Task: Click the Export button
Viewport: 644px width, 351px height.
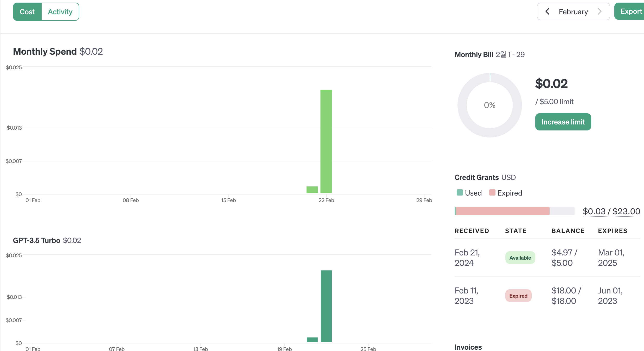Action: coord(631,11)
